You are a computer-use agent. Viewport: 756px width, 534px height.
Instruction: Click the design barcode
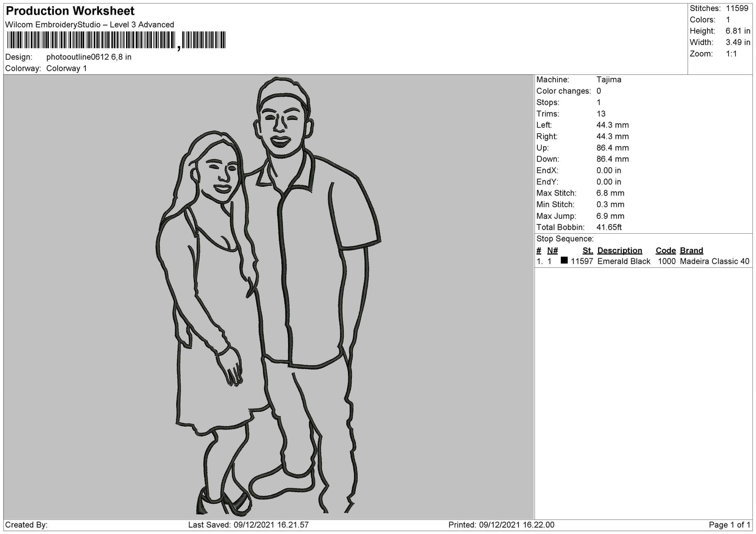(x=116, y=40)
